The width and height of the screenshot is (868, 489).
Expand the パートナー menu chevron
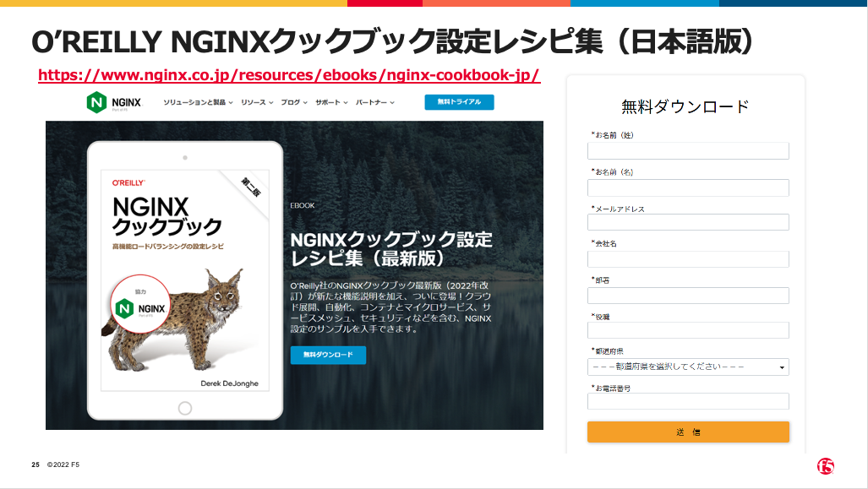click(x=392, y=102)
